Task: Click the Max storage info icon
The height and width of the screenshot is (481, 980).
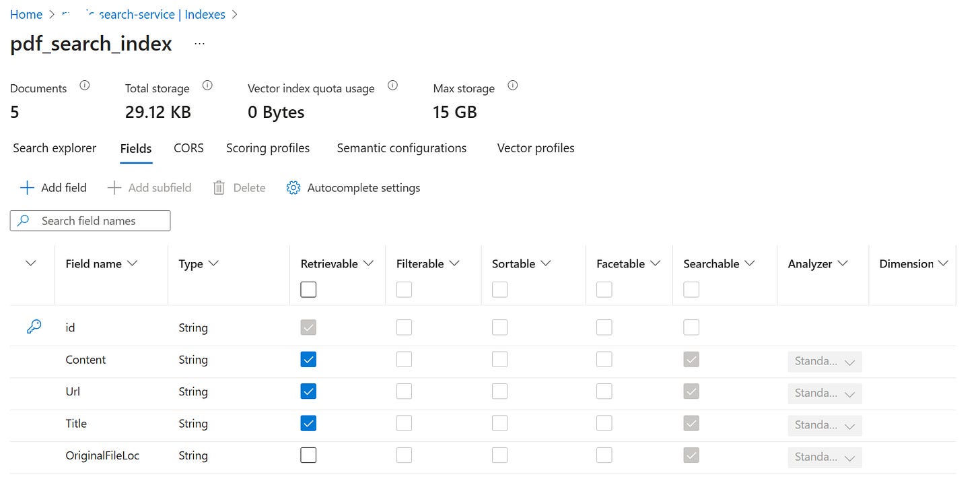Action: [x=513, y=86]
